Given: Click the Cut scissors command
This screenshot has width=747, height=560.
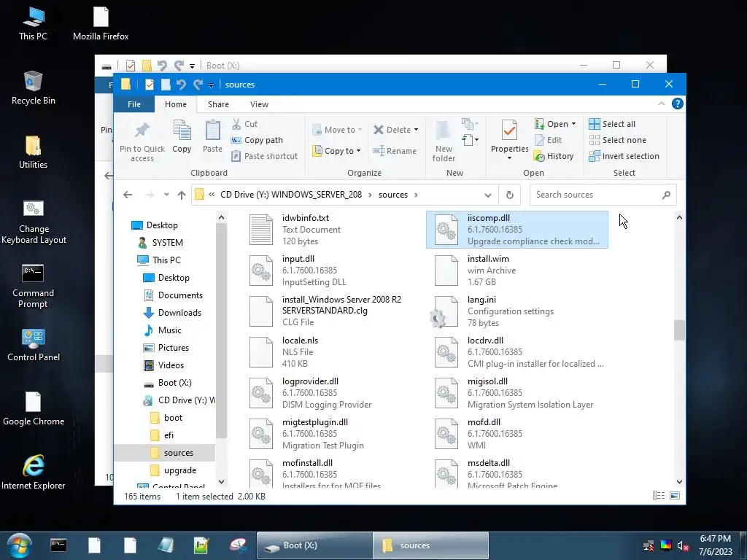Looking at the screenshot, I should point(245,124).
